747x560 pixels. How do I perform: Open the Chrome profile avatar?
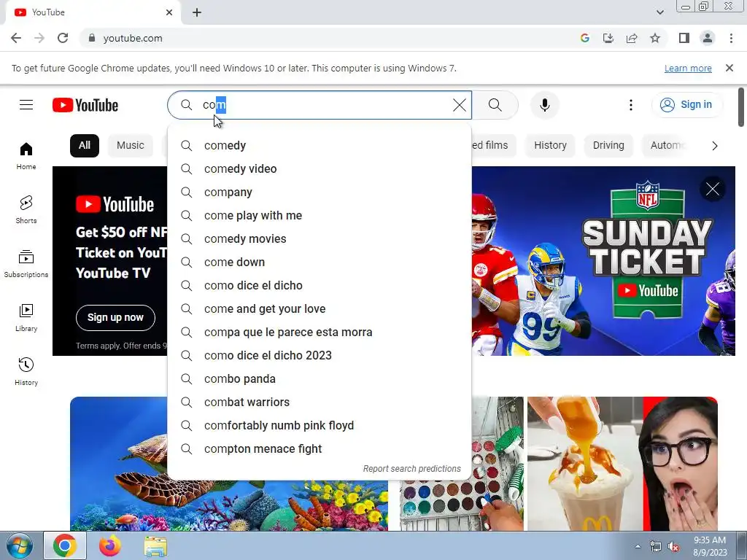(x=708, y=38)
